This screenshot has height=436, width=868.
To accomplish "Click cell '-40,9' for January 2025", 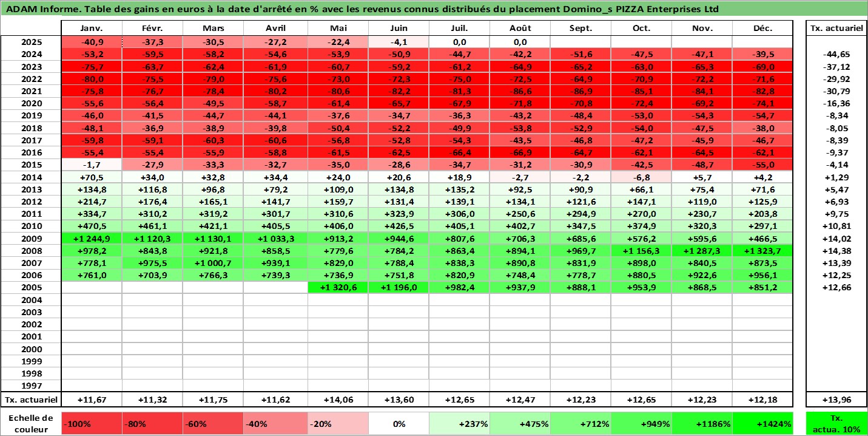I will 92,42.
